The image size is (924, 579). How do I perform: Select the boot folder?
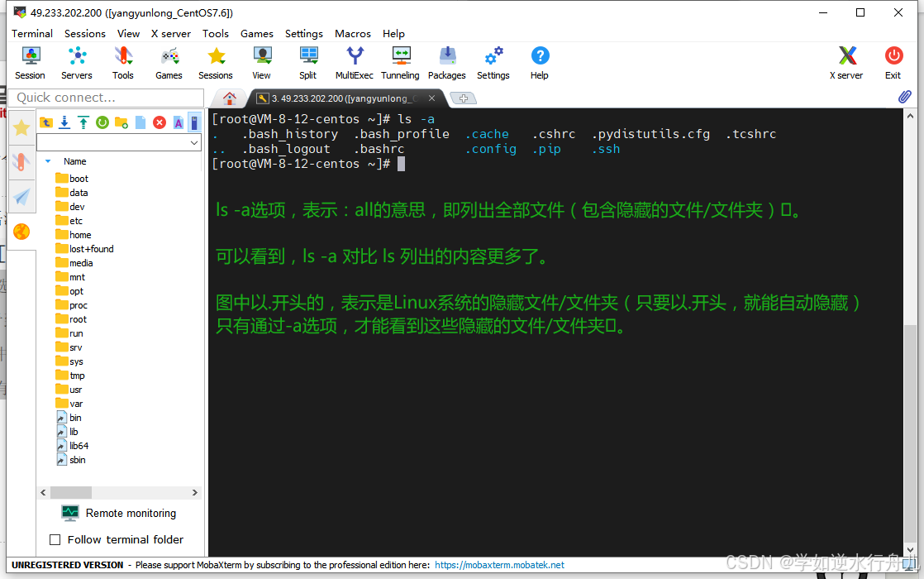click(x=72, y=178)
